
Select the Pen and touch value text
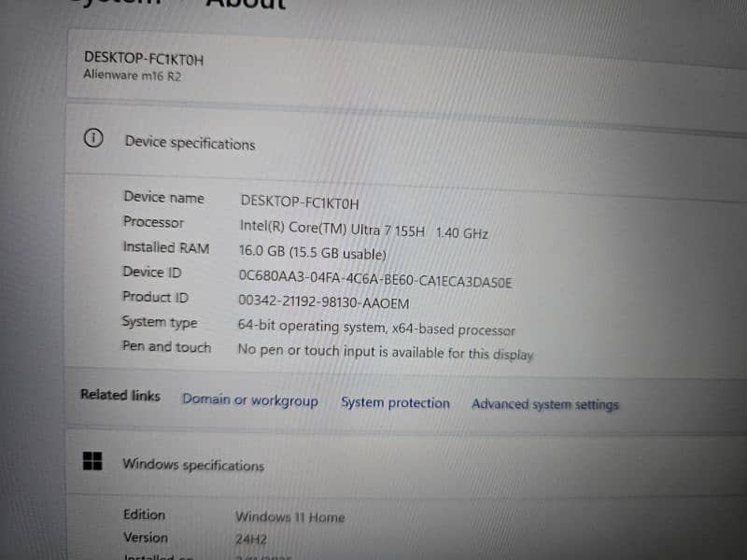click(x=386, y=353)
